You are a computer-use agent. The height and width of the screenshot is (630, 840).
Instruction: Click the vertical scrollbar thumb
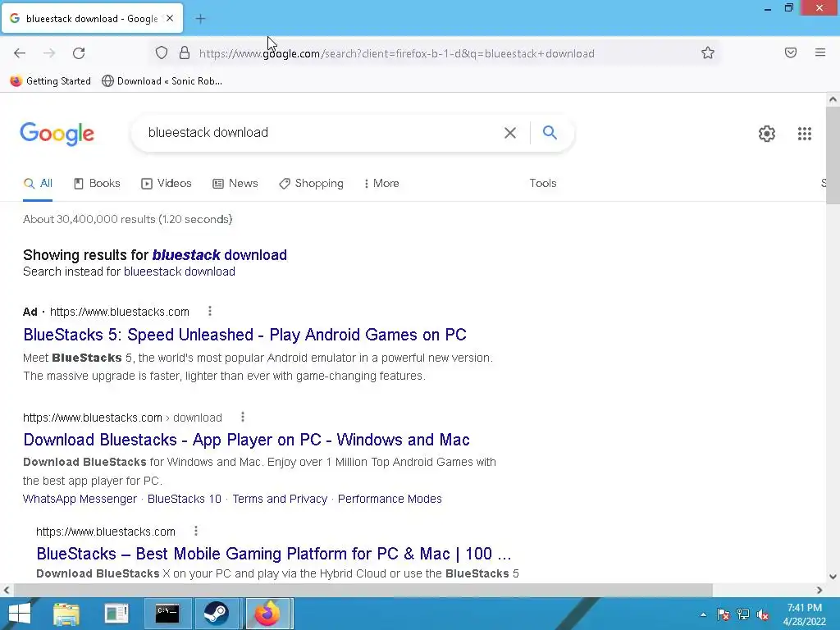tap(833, 155)
